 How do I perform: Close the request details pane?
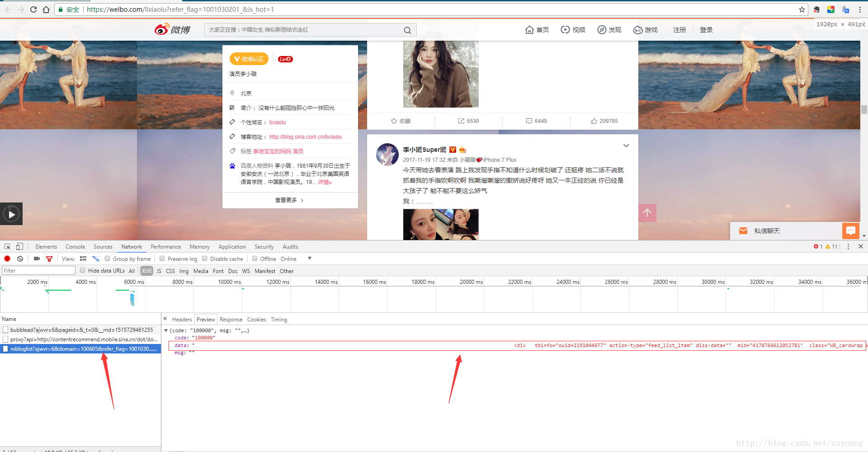tap(165, 319)
